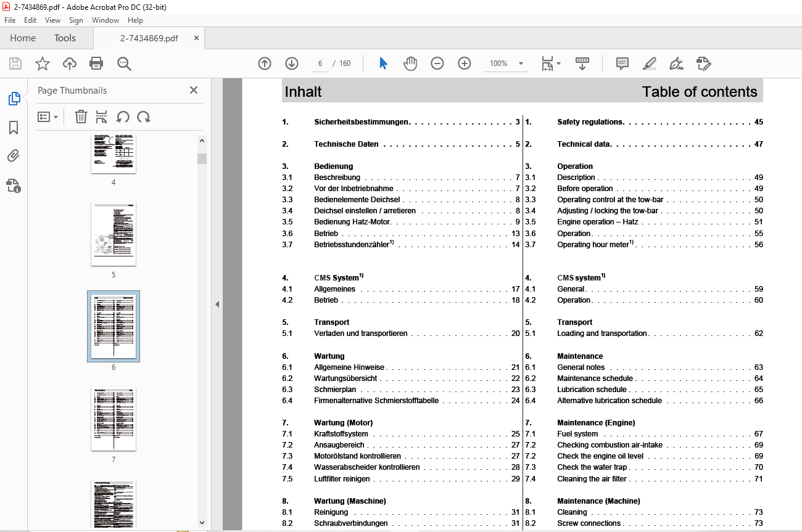Open the File menu

click(10, 20)
